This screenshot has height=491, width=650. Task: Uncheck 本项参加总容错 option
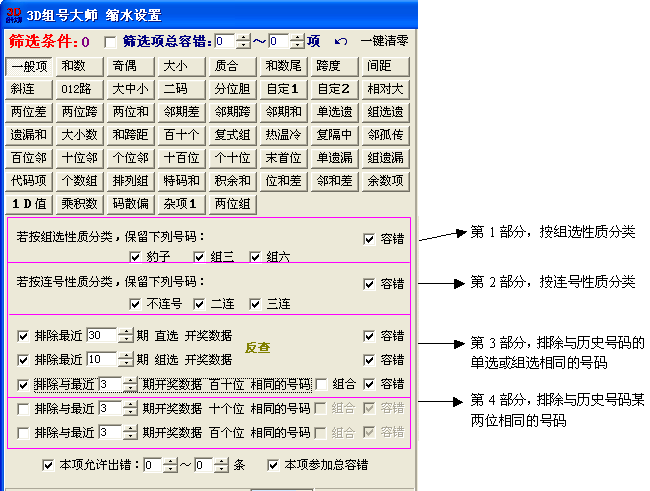pos(274,465)
